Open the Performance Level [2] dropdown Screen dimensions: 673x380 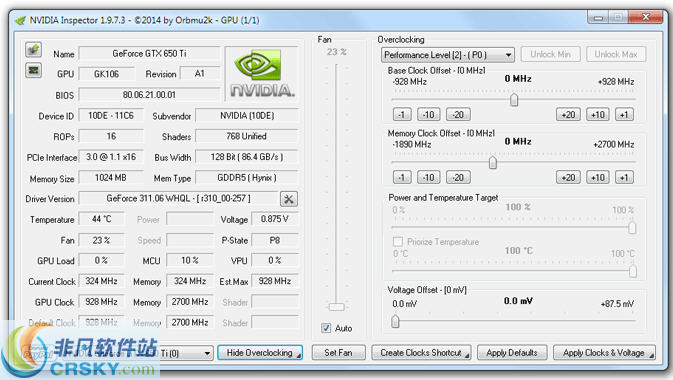pos(447,55)
